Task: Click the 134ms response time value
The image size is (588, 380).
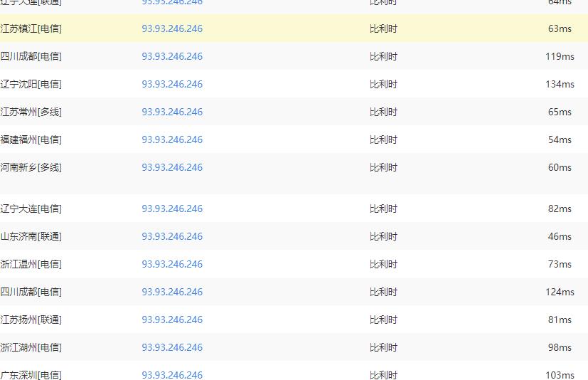Action: click(560, 84)
